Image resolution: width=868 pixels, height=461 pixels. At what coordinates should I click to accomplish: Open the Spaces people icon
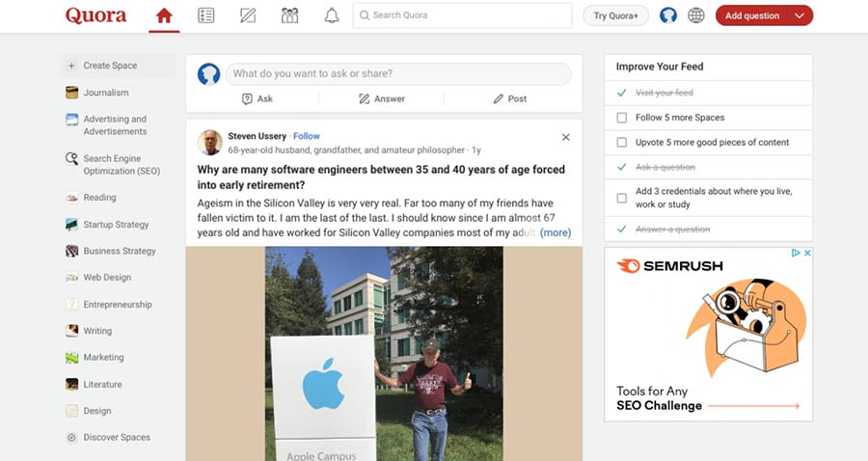(x=289, y=15)
